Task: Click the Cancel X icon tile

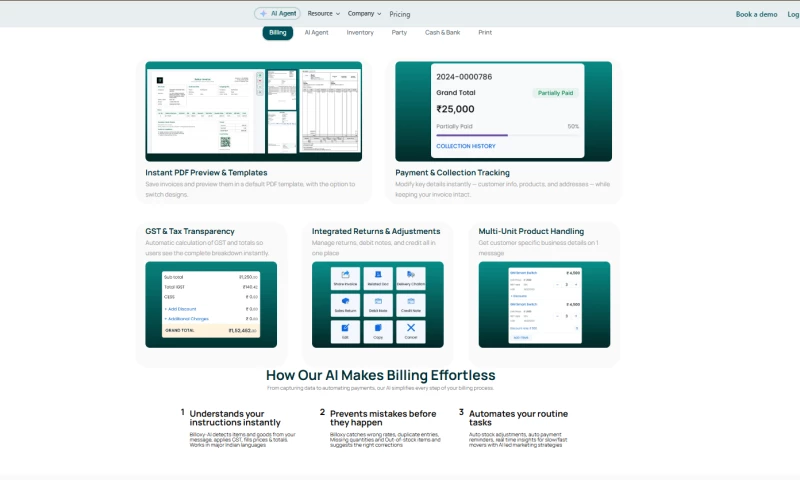Action: [411, 331]
